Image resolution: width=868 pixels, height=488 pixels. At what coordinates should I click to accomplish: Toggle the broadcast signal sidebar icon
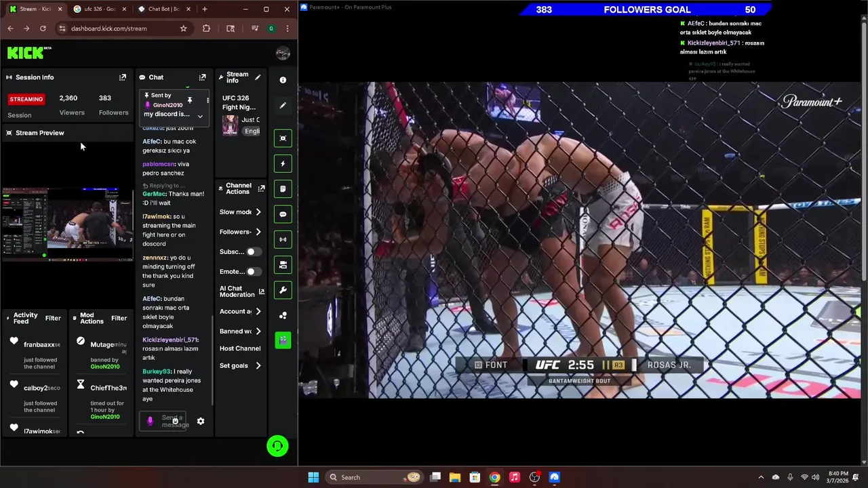283,239
